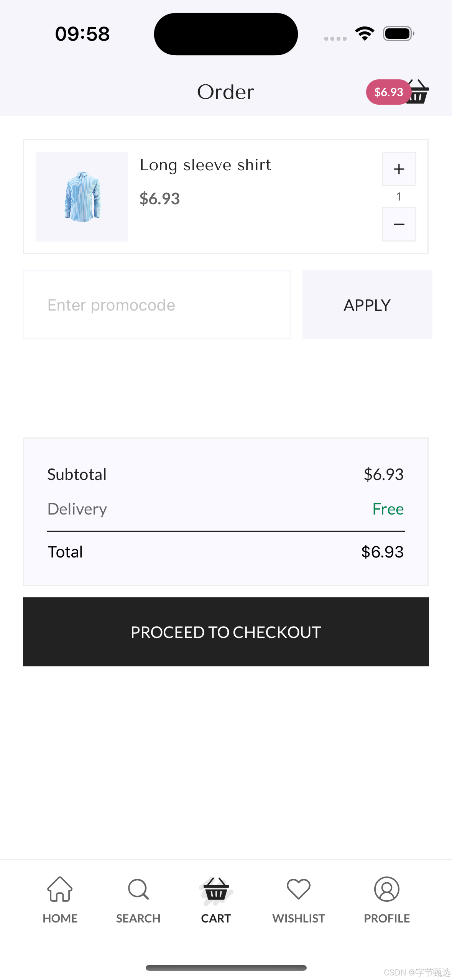Screen dimensions: 452x980
Task: Open the basket icon in the header
Action: (x=419, y=92)
